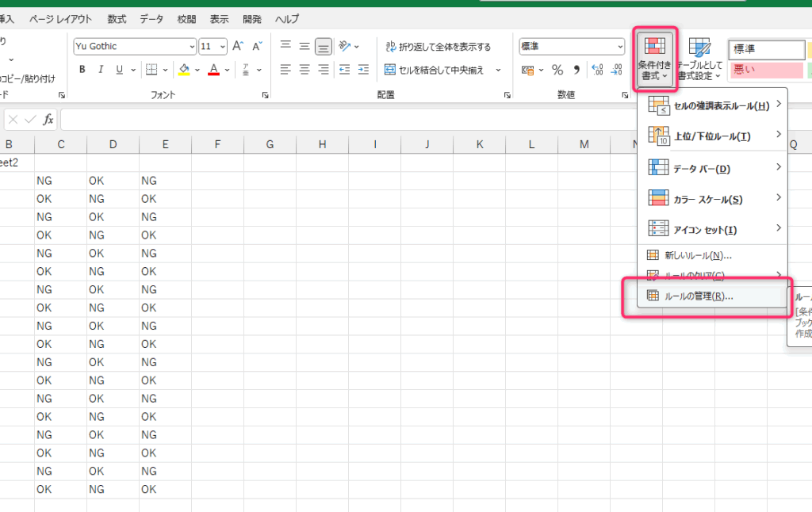Toggle bold formatting
The image size is (812, 512).
(x=82, y=70)
